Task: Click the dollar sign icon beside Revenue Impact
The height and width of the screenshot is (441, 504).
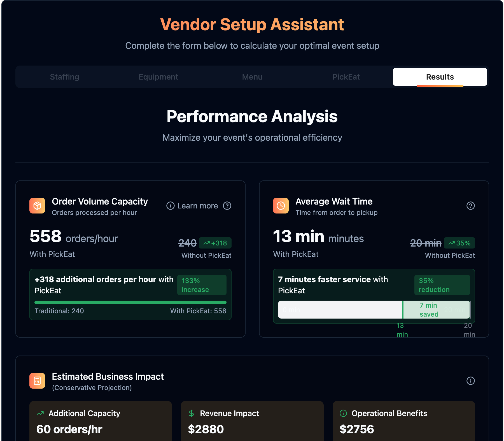Action: point(192,413)
